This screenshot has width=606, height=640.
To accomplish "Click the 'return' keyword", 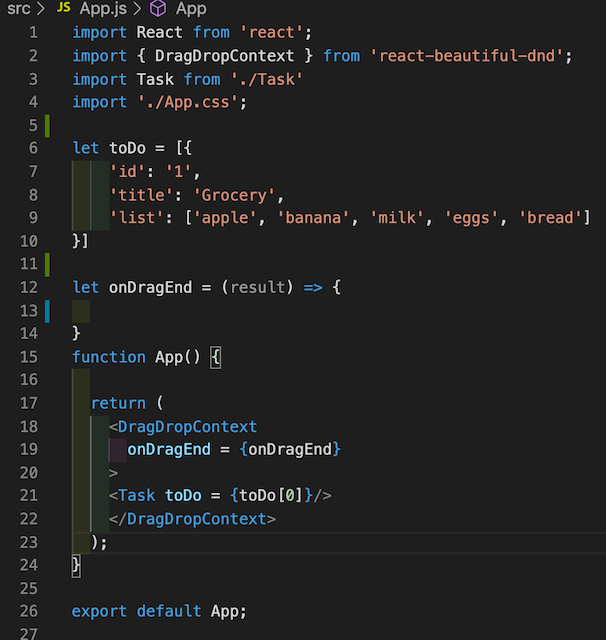I will 118,403.
